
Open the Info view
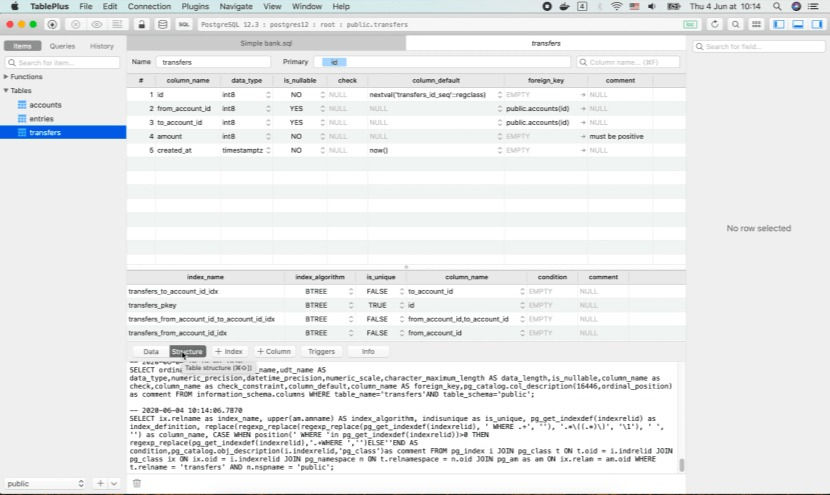(x=368, y=352)
